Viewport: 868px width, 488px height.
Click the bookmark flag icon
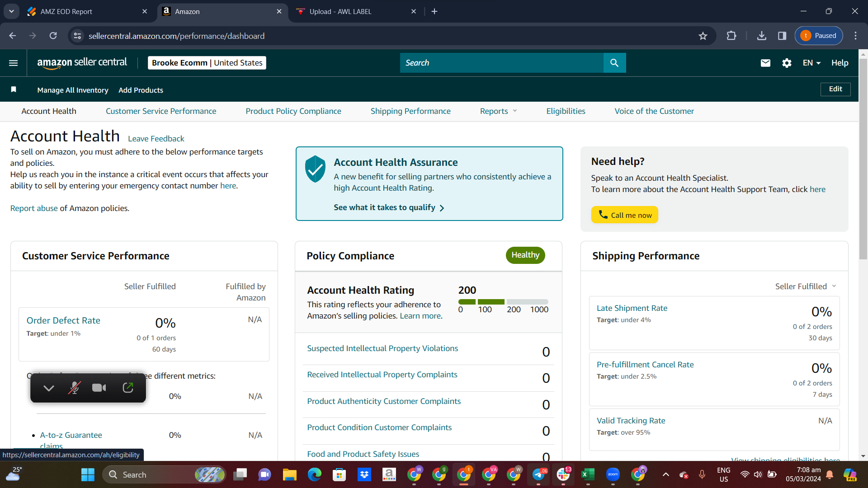14,89
